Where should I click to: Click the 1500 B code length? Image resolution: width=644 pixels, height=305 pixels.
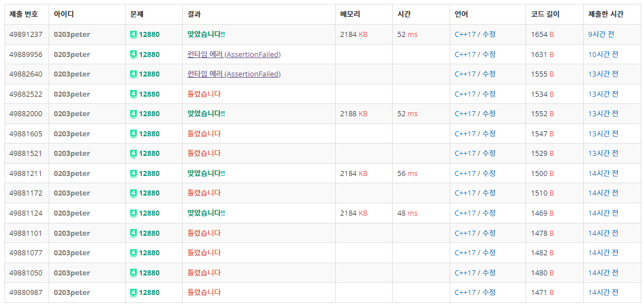(x=542, y=174)
